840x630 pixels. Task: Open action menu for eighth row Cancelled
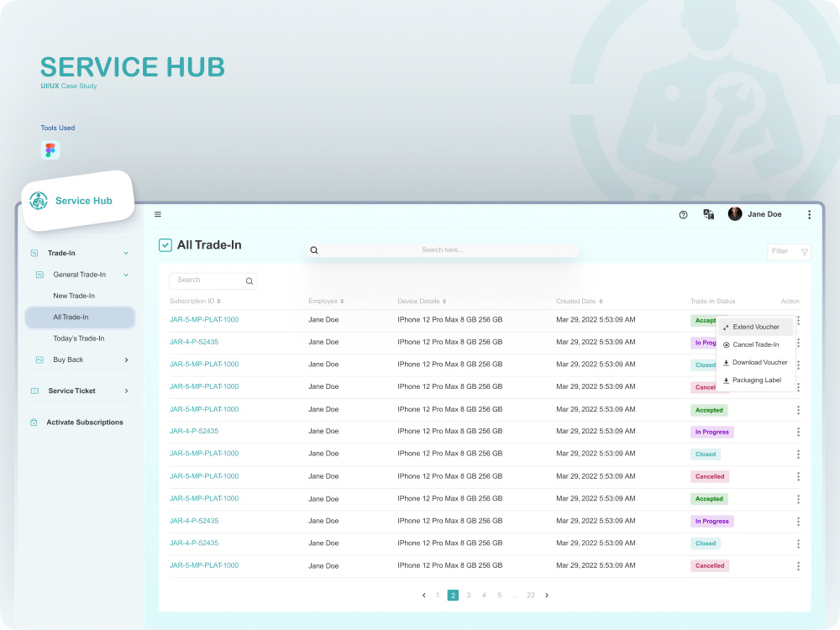coord(798,476)
